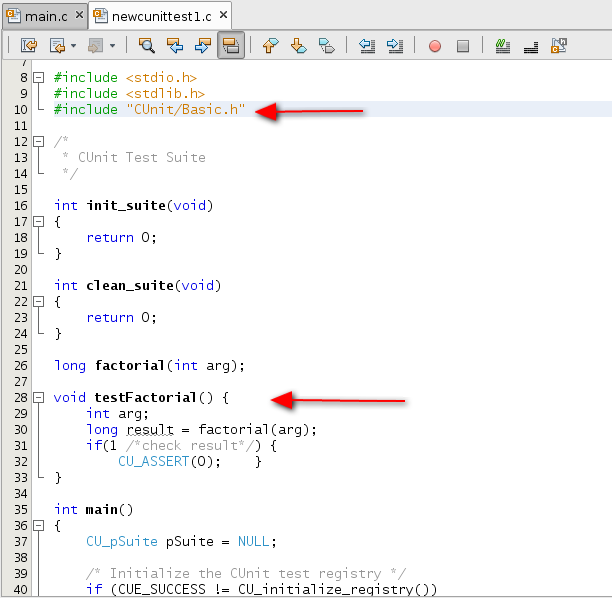Toggle Highlight Search button
This screenshot has height=598, width=612.
(230, 45)
